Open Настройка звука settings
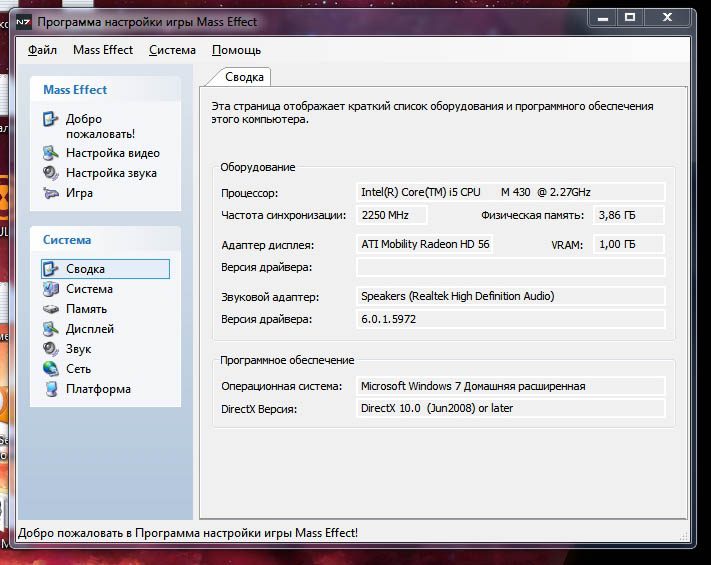Viewport: 711px width, 565px height. click(x=112, y=173)
